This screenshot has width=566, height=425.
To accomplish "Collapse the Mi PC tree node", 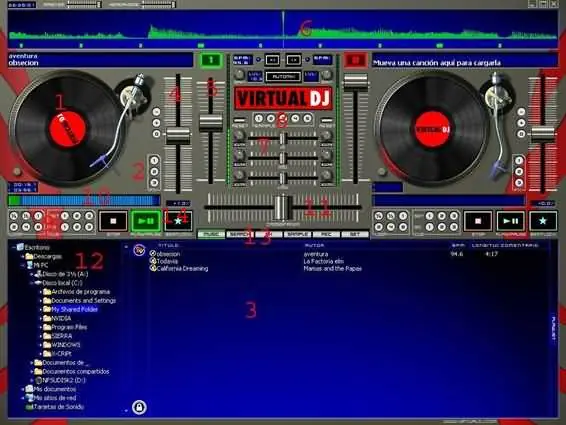I will coord(22,265).
